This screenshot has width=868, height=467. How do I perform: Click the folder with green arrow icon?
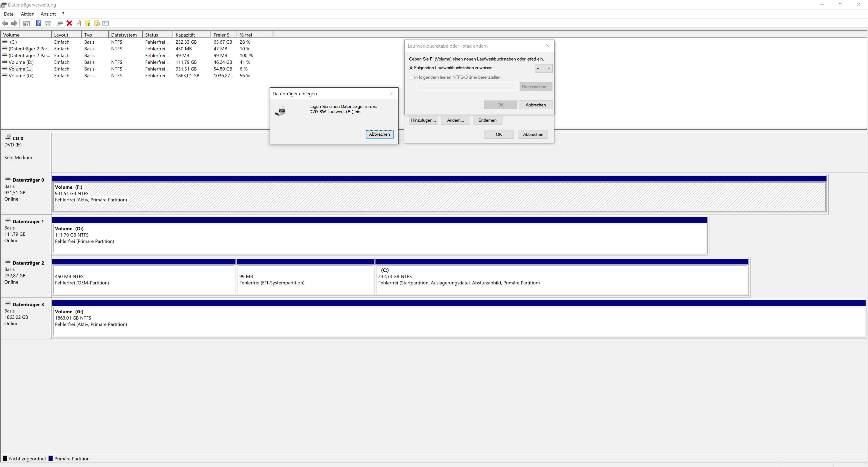click(x=88, y=23)
